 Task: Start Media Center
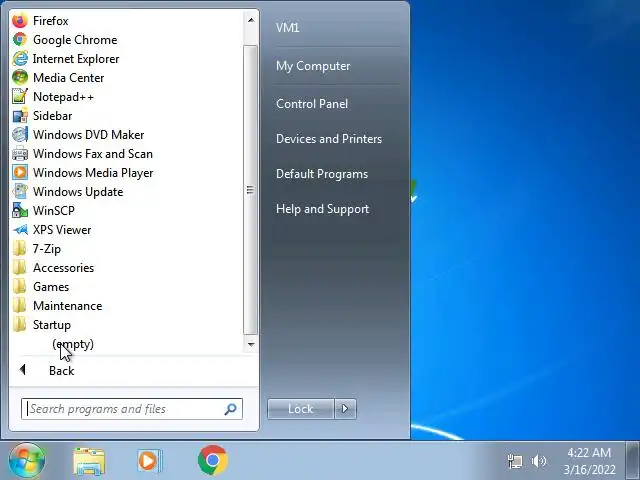click(x=58, y=78)
